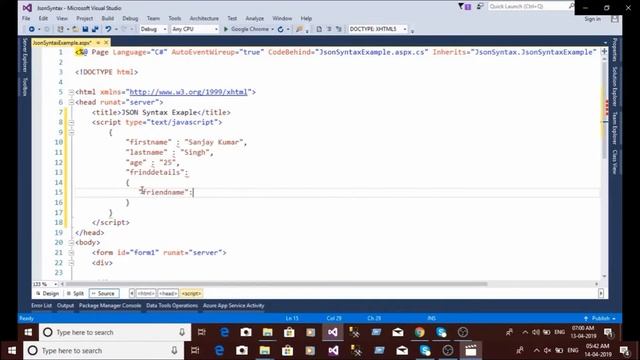Click the account icon beside Sign in
Image resolution: width=640 pixels, height=360 pixels.
point(615,19)
